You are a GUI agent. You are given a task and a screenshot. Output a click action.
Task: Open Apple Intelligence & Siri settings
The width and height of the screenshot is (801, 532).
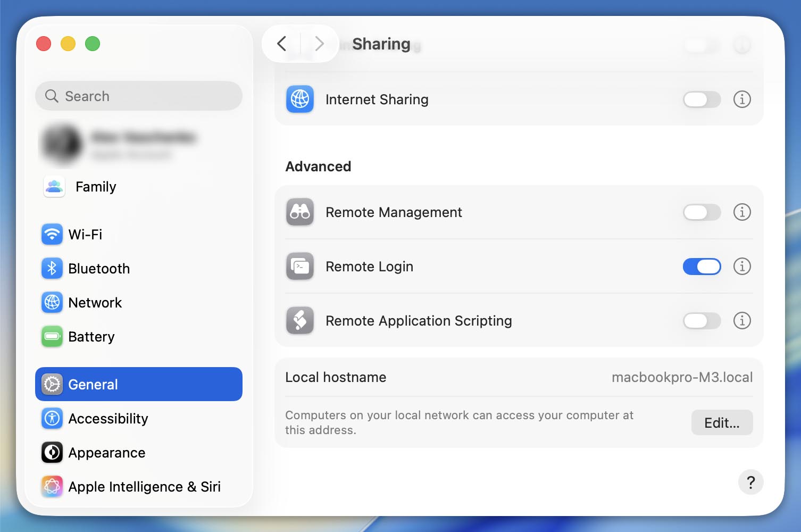click(x=139, y=486)
